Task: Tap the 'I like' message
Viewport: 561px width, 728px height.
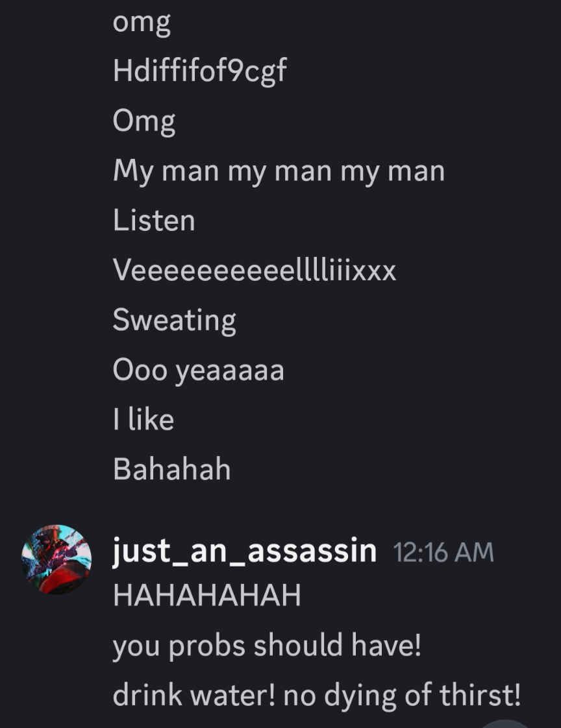Action: pyautogui.click(x=143, y=419)
